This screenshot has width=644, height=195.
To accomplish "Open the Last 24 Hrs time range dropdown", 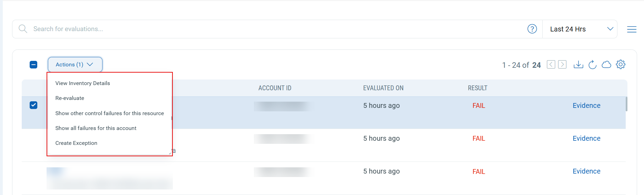I will click(581, 29).
